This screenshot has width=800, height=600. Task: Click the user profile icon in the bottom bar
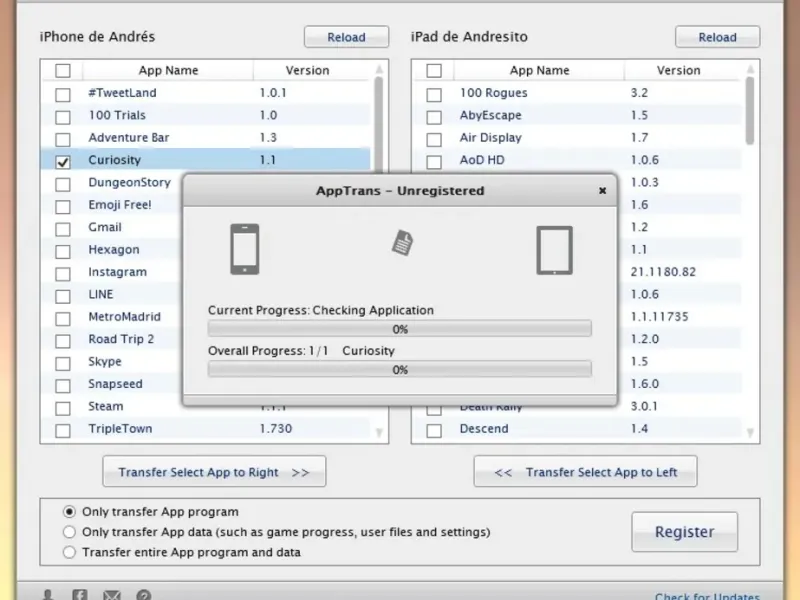[48, 594]
